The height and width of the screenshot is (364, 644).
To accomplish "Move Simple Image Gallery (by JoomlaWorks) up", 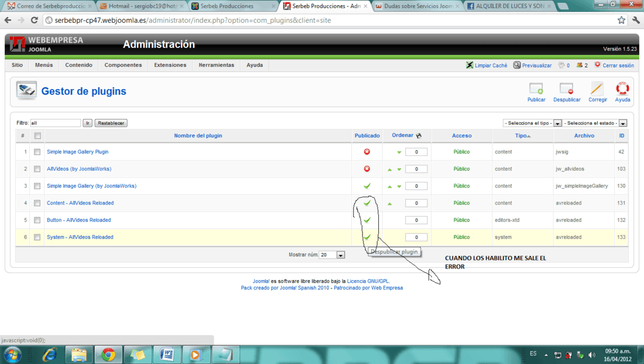I will (390, 186).
